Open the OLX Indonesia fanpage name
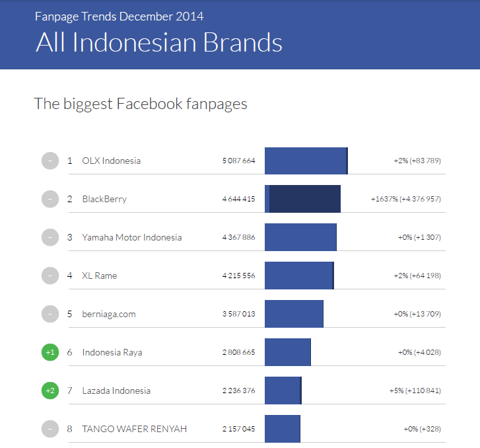 coord(111,161)
